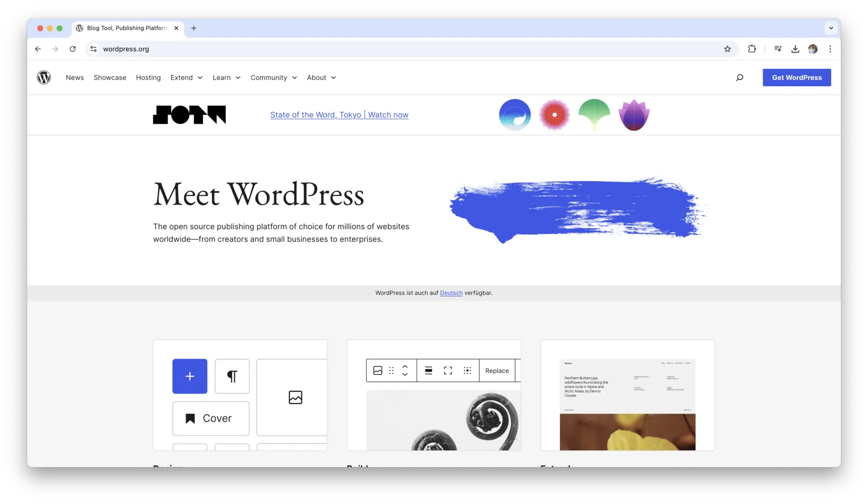Close the Blog Tool, Publishing Platform tab
The width and height of the screenshot is (868, 503).
tap(176, 28)
